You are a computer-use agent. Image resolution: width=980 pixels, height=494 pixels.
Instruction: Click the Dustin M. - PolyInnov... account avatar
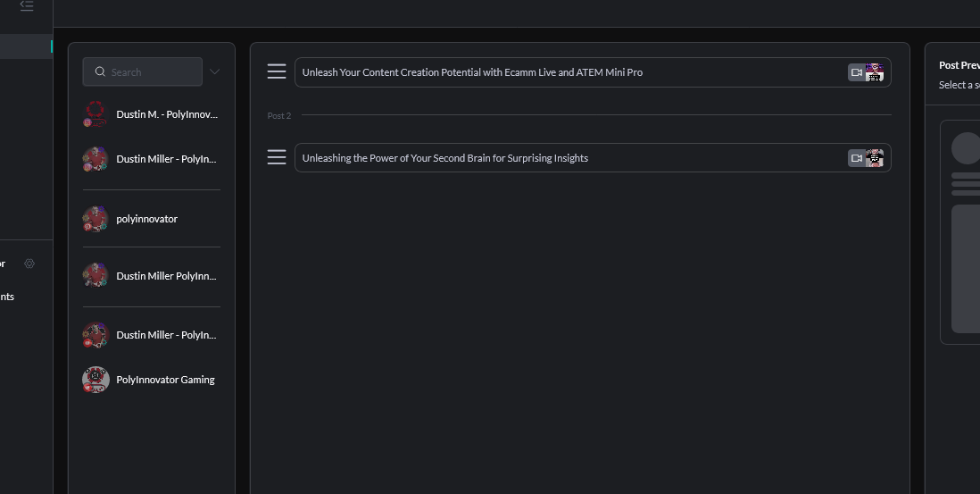pyautogui.click(x=96, y=114)
